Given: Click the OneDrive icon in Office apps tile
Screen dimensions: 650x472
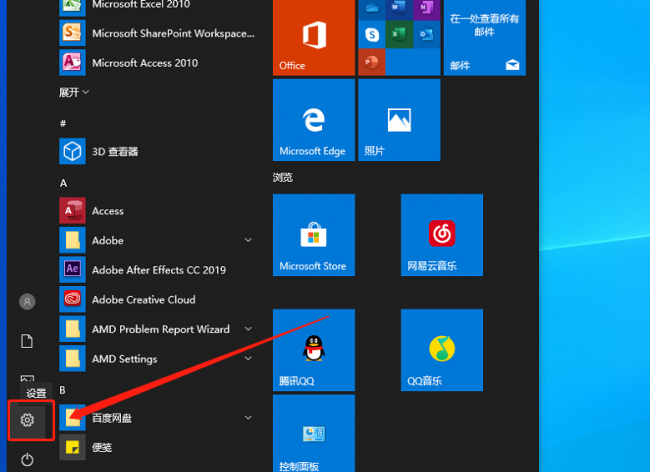Looking at the screenshot, I should click(x=372, y=9).
